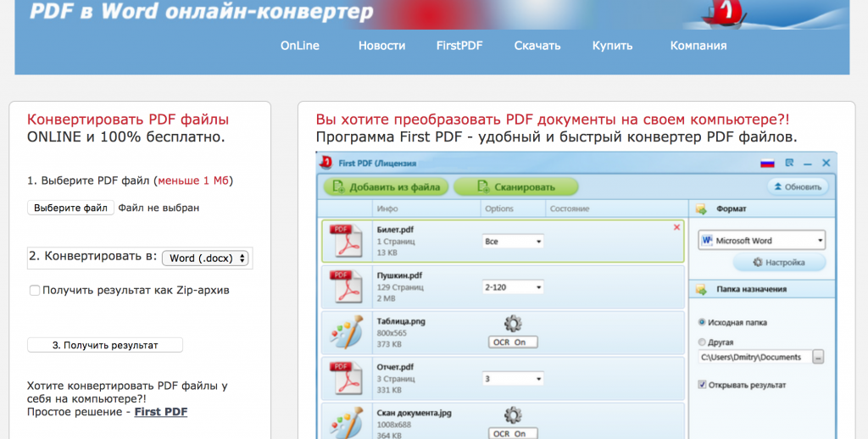Viewport: 868px width, 439px height.
Task: Click the Состояние column header
Action: [x=569, y=208]
